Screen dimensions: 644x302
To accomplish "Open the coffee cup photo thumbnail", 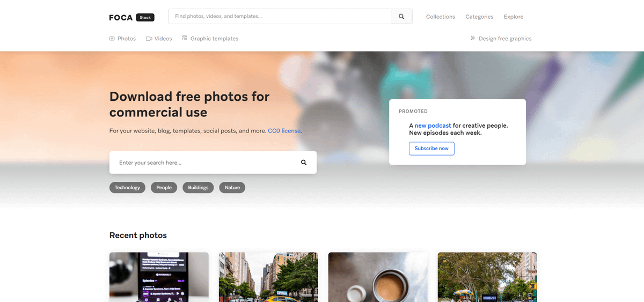I will (x=378, y=277).
